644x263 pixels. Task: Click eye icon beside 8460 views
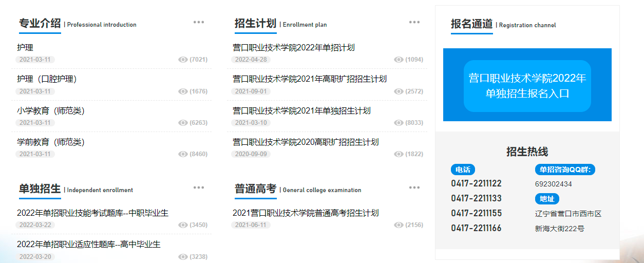[x=183, y=154]
